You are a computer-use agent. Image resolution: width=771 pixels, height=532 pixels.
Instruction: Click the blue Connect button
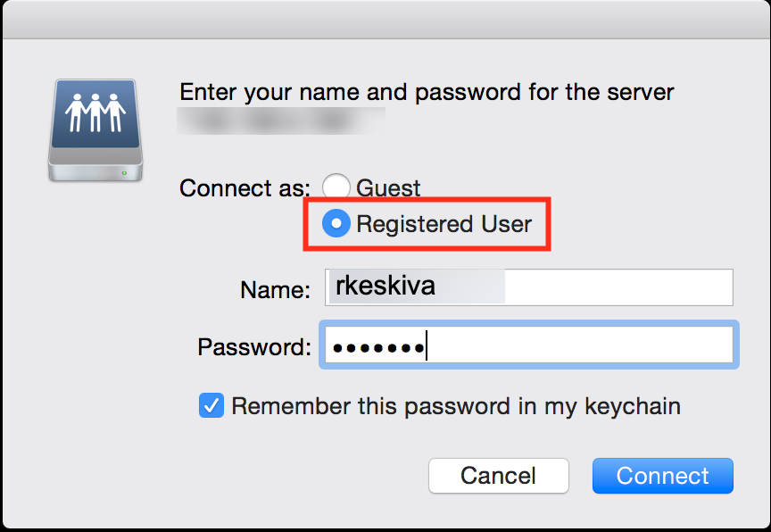pyautogui.click(x=663, y=476)
